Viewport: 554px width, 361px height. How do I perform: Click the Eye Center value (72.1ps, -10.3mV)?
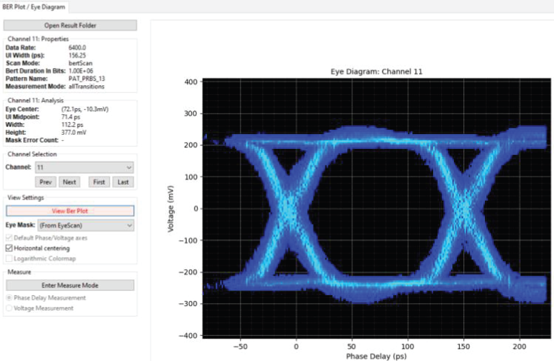pyautogui.click(x=85, y=109)
